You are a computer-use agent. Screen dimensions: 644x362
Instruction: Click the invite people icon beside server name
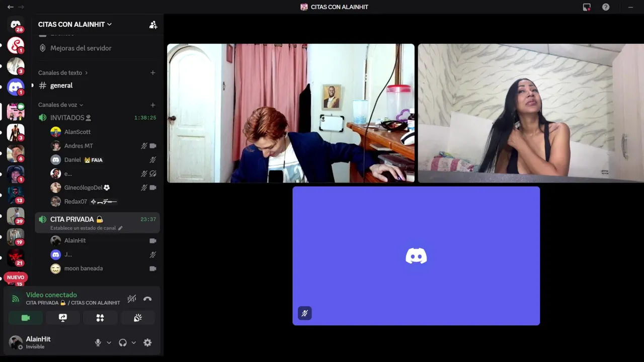pyautogui.click(x=153, y=25)
